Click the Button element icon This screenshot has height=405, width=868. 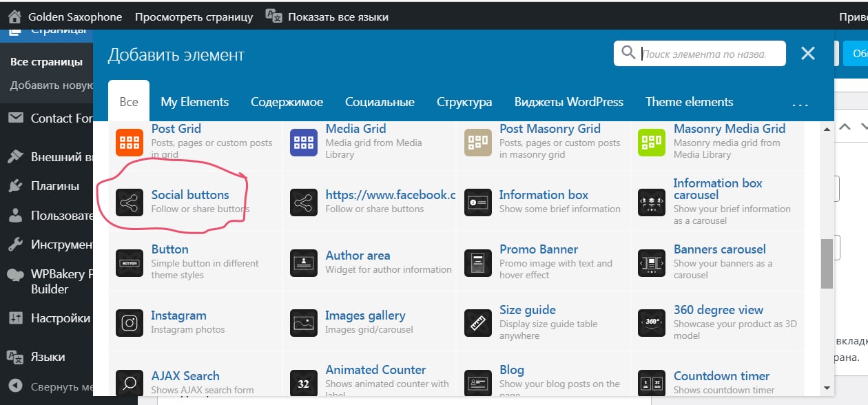click(129, 263)
